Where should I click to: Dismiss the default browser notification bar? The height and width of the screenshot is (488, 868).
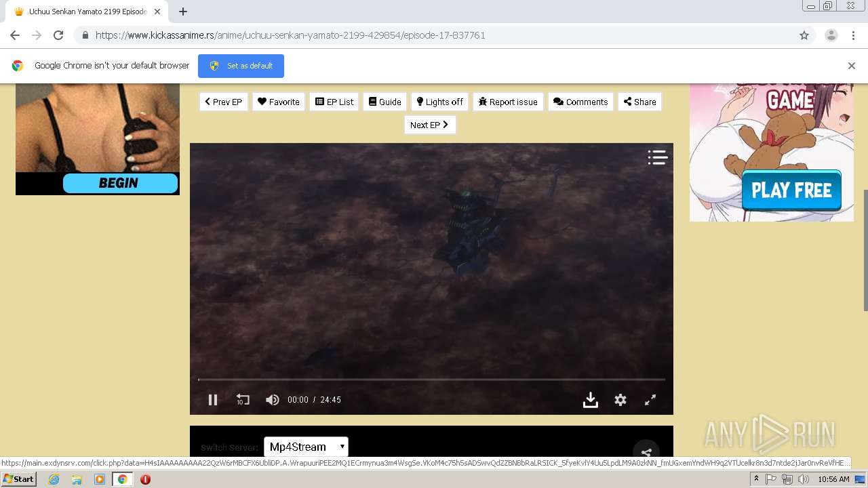(852, 66)
